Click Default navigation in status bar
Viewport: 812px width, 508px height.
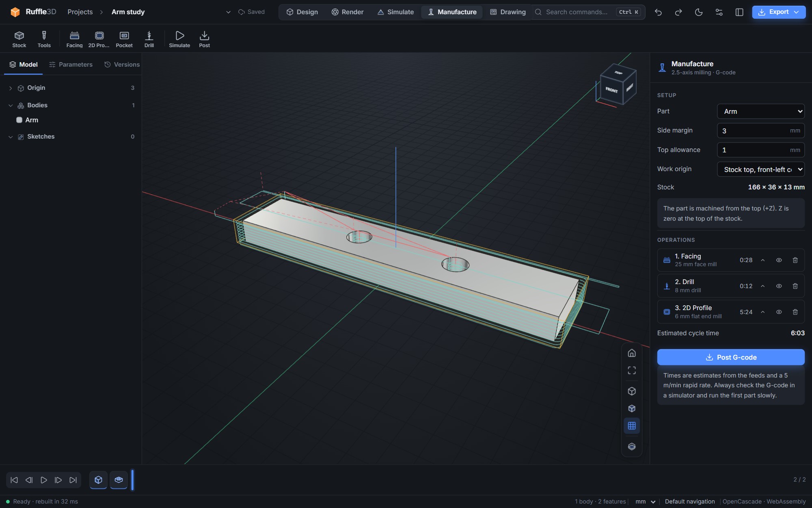tap(690, 501)
